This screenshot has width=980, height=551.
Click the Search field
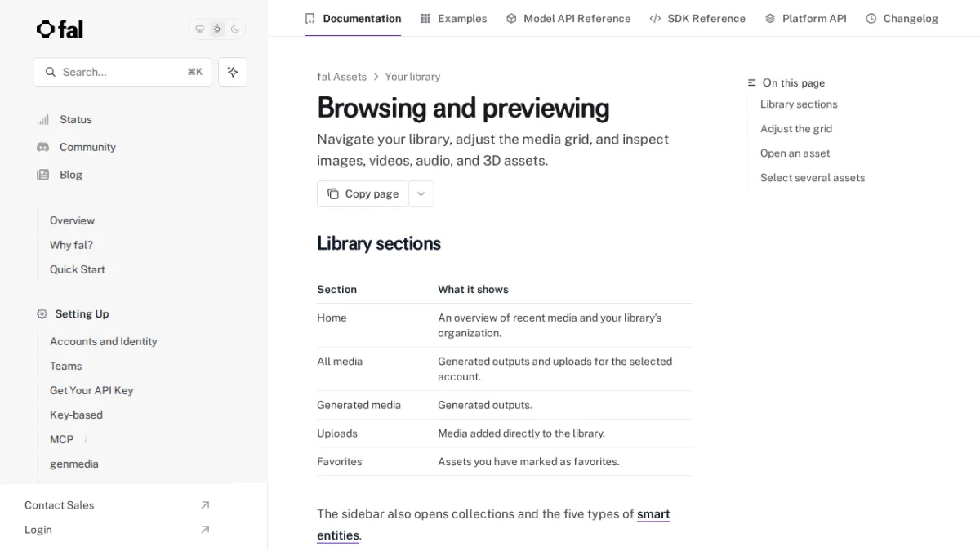[x=122, y=72]
